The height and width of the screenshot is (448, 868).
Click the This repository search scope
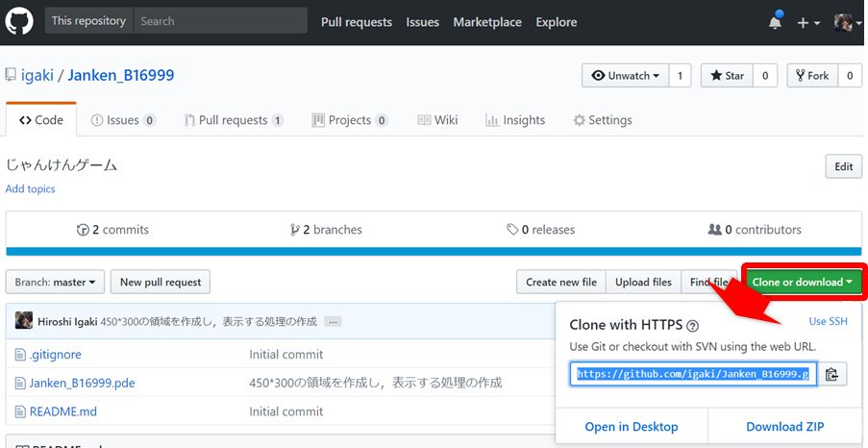pyautogui.click(x=88, y=21)
